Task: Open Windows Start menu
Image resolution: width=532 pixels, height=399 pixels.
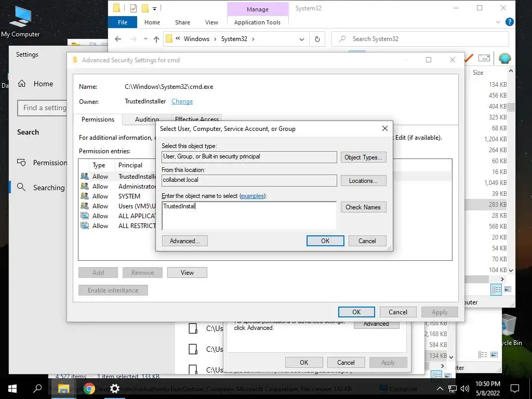Action: click(12, 389)
